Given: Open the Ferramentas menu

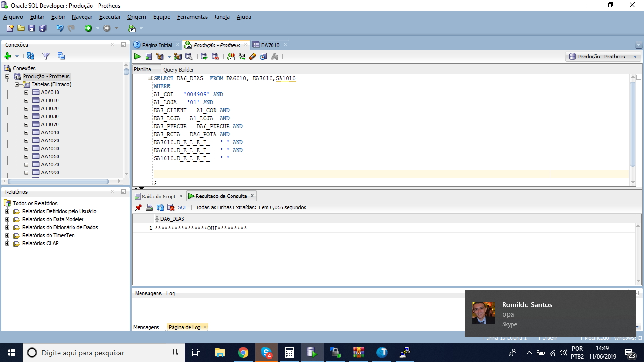Looking at the screenshot, I should (x=192, y=17).
